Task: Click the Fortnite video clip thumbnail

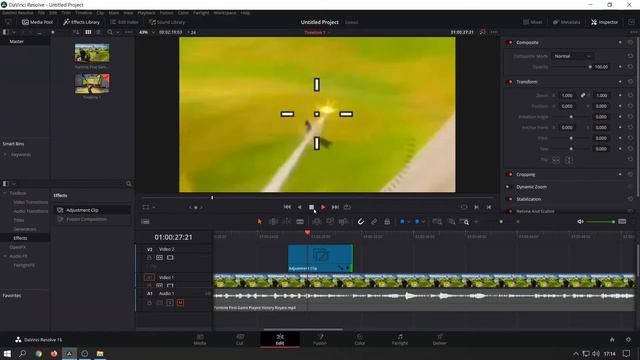Action: [92, 53]
